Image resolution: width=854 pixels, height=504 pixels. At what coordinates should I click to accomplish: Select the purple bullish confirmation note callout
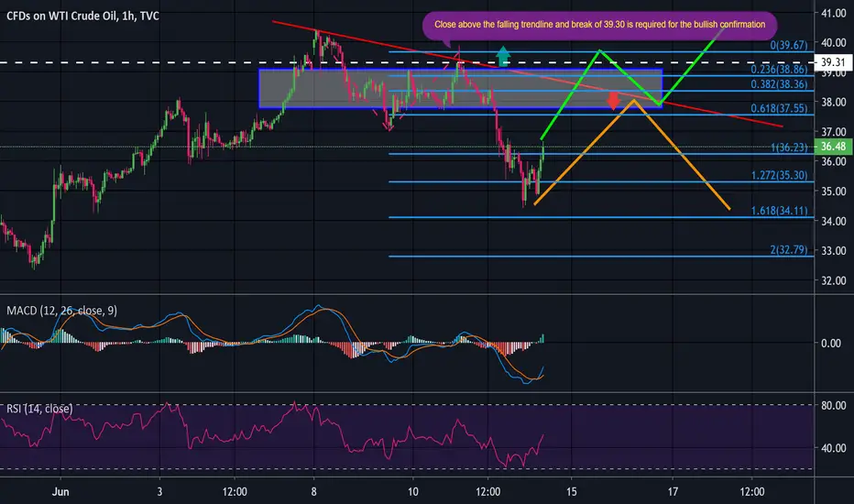[x=599, y=27]
